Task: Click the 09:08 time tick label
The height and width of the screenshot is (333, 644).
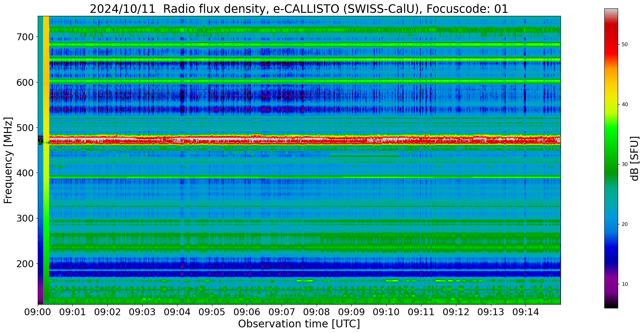Action: point(317,312)
